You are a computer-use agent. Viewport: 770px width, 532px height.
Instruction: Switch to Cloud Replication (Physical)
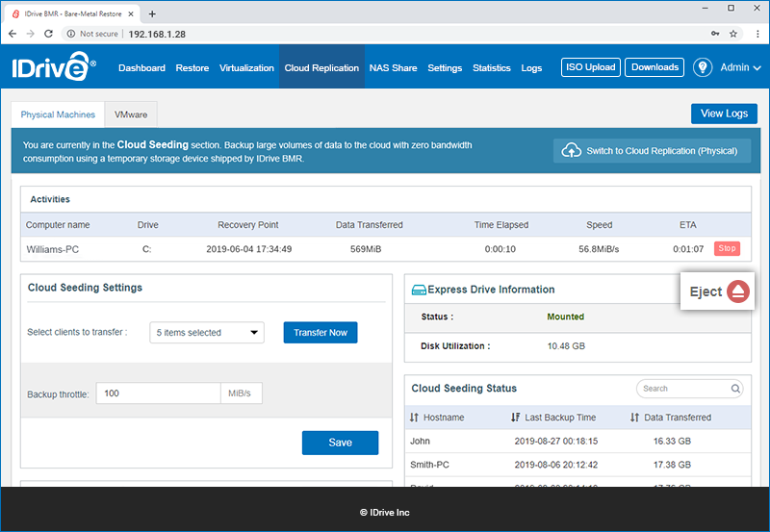tap(653, 151)
